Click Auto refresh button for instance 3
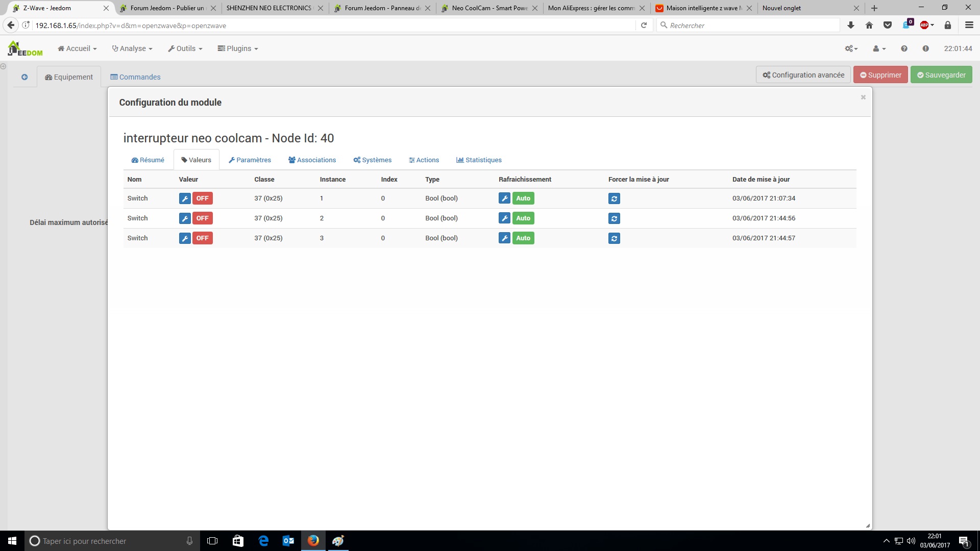Screen dimensions: 980x551 click(x=523, y=238)
